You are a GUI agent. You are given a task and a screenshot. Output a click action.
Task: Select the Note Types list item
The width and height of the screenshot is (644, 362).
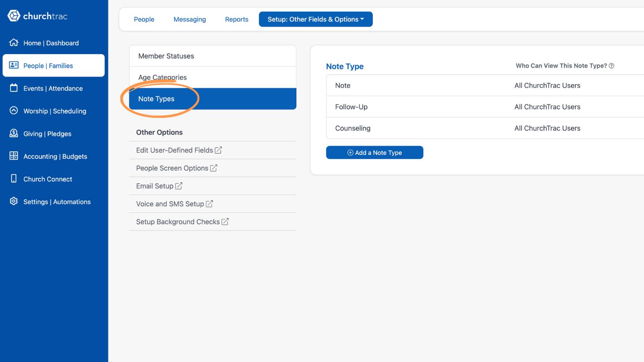tap(213, 99)
